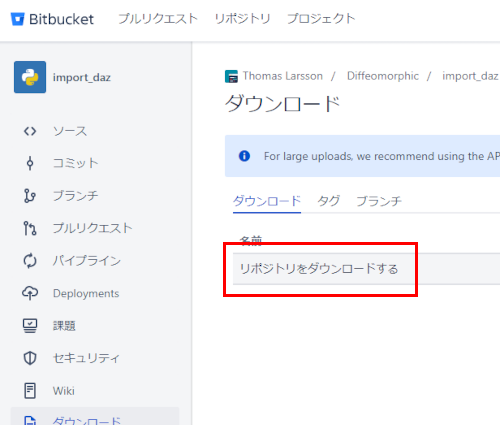Click the Bitbucket wordmark text
The width and height of the screenshot is (500, 425).
pos(61,19)
